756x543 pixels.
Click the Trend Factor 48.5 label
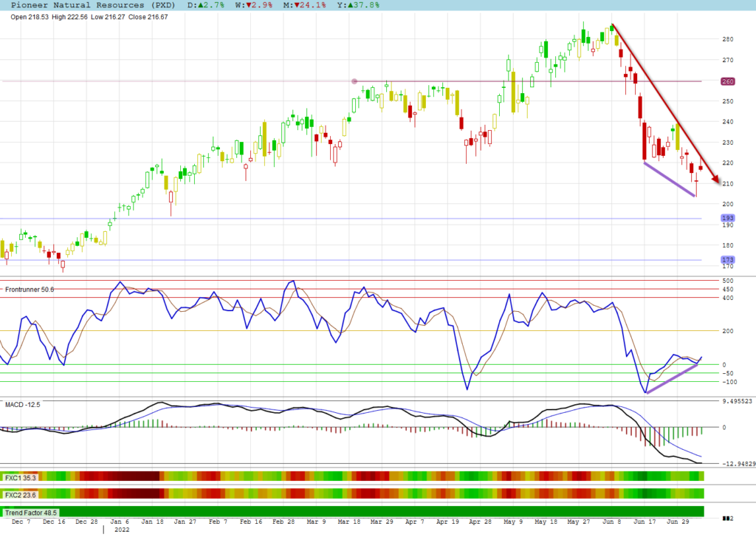(x=31, y=513)
